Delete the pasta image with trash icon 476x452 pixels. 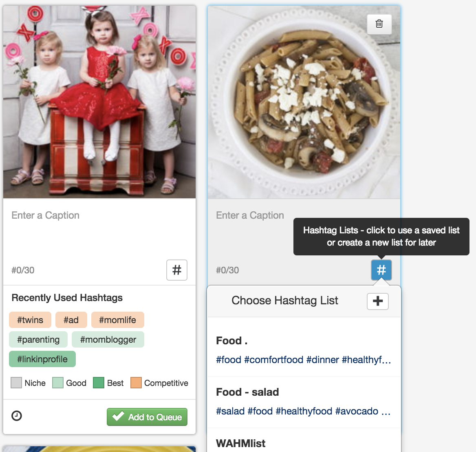(x=379, y=24)
